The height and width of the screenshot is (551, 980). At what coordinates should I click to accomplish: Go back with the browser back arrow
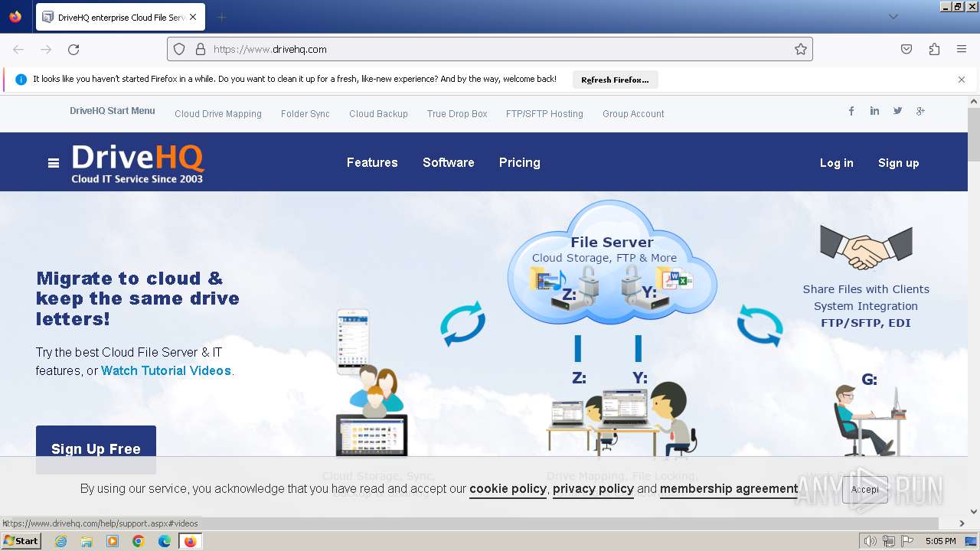click(x=18, y=49)
